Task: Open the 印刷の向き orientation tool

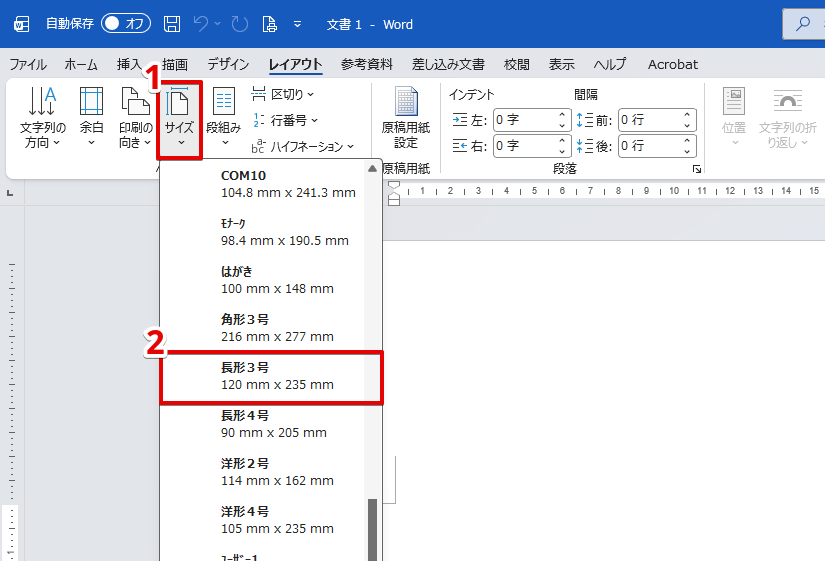Action: coord(135,118)
